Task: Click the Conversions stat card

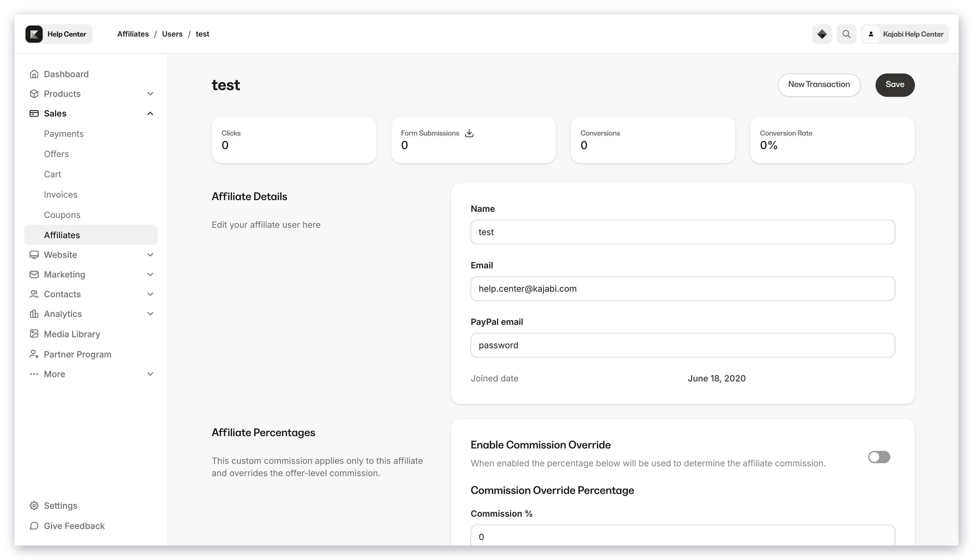Action: tap(653, 140)
